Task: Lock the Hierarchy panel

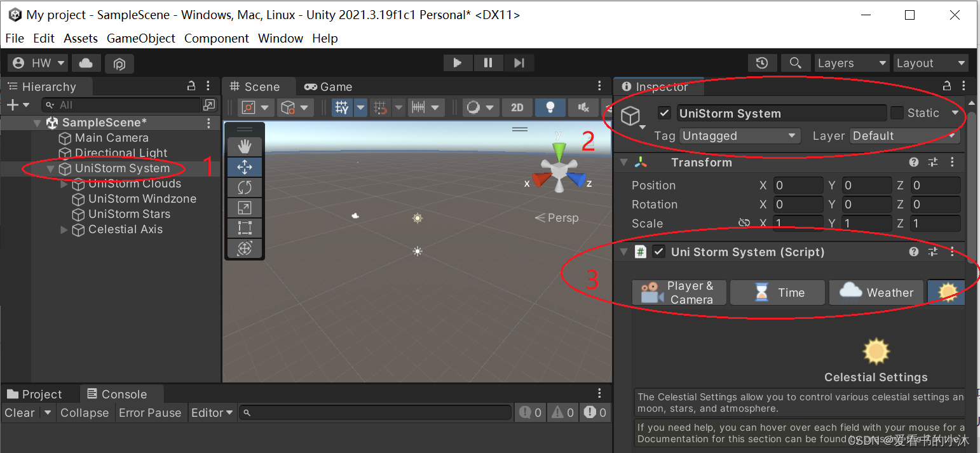Action: (191, 86)
